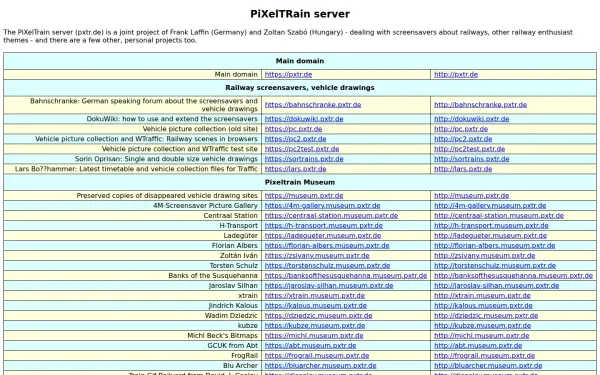
Task: Visit http://bluarcher.museum.pxtr.de
Action: (x=488, y=366)
